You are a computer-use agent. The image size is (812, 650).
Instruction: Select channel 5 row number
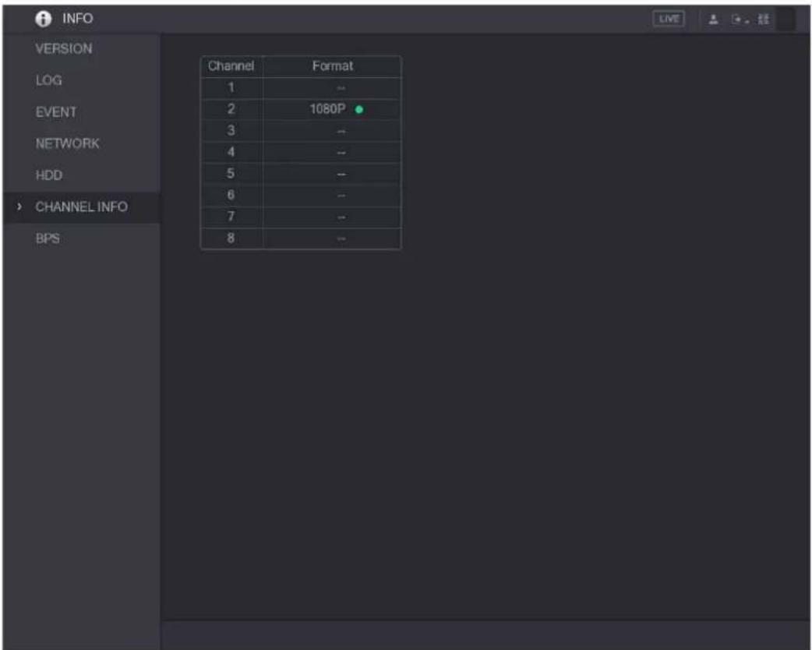point(231,174)
